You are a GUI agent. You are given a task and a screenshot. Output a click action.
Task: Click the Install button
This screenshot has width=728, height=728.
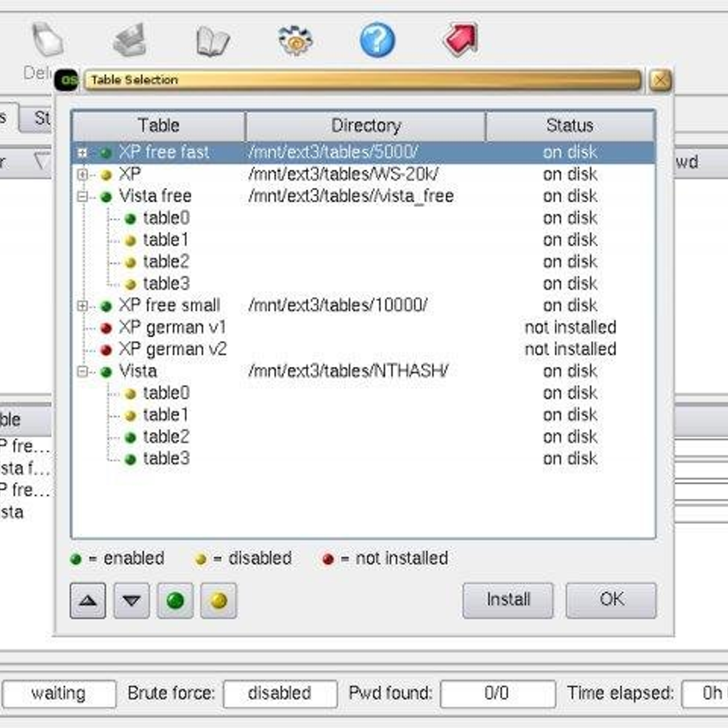click(x=508, y=600)
